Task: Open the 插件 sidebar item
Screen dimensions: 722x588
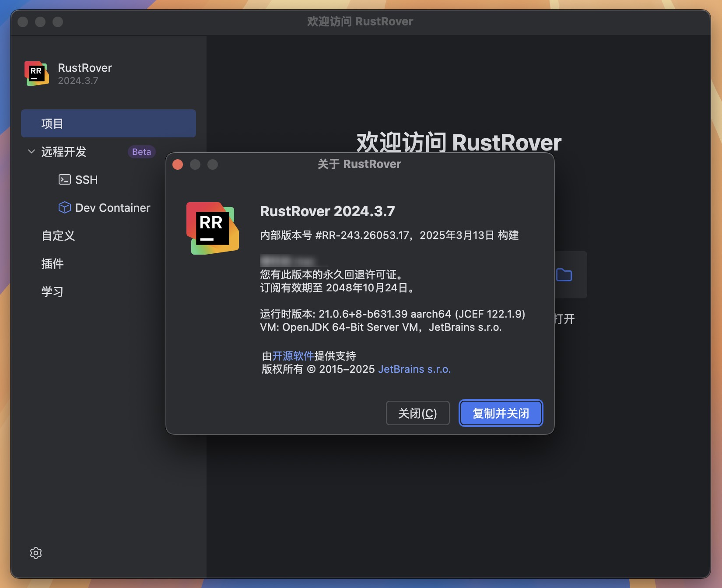Action: (x=52, y=264)
